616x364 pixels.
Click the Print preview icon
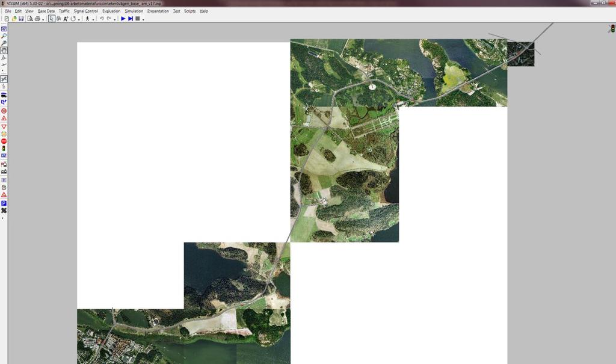pyautogui.click(x=30, y=19)
